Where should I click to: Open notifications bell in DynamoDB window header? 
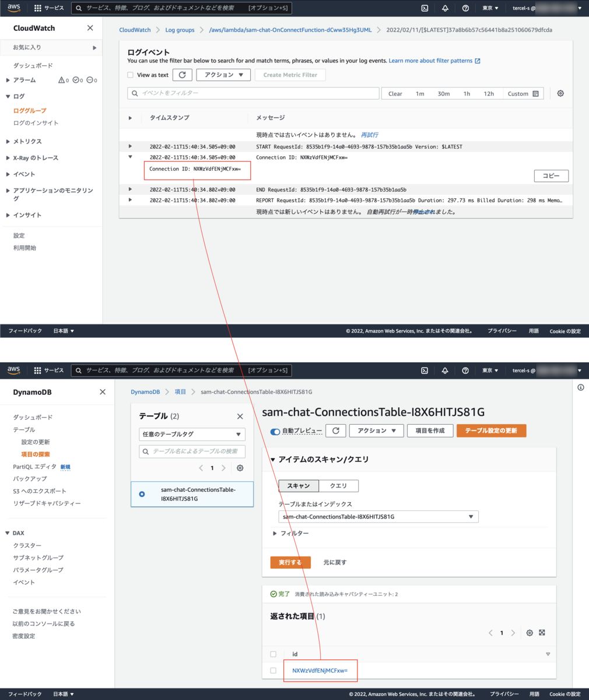click(446, 370)
